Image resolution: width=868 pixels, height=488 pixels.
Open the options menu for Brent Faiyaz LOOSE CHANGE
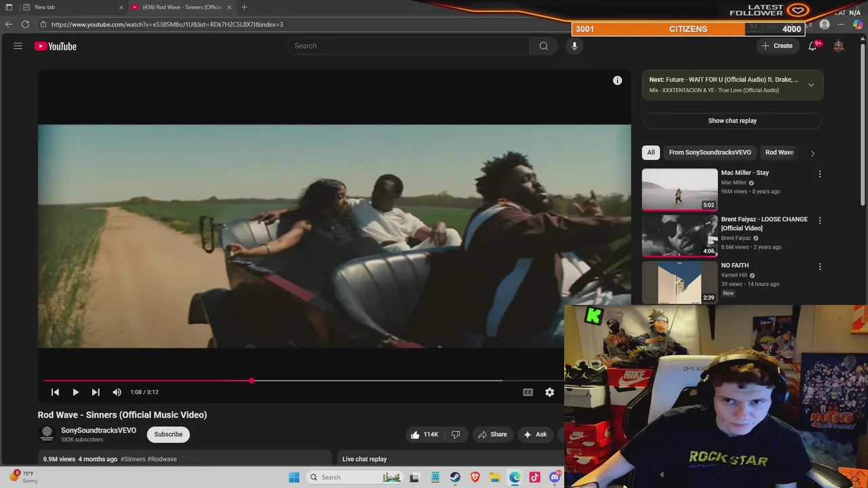coord(820,220)
